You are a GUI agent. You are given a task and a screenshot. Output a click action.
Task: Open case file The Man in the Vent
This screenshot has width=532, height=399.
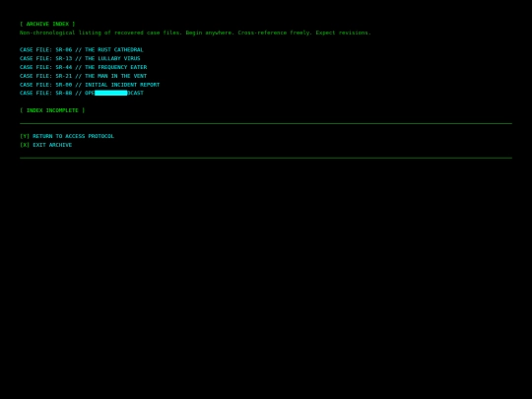(x=83, y=76)
